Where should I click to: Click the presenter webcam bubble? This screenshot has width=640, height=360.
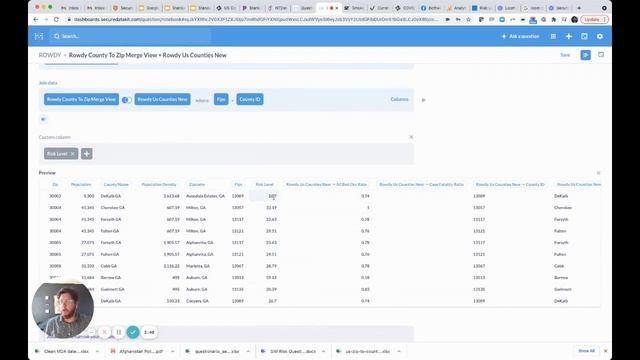click(63, 310)
